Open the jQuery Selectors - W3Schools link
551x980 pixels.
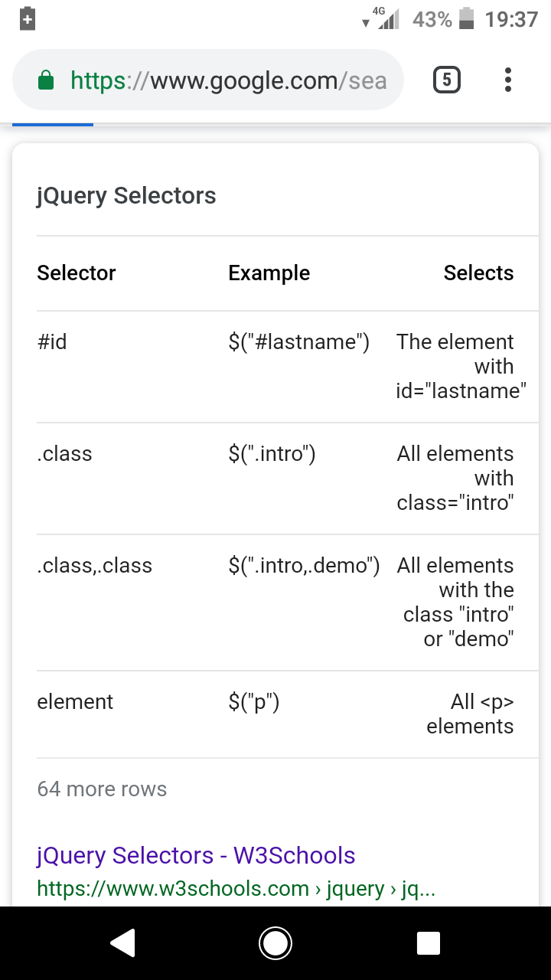[196, 854]
